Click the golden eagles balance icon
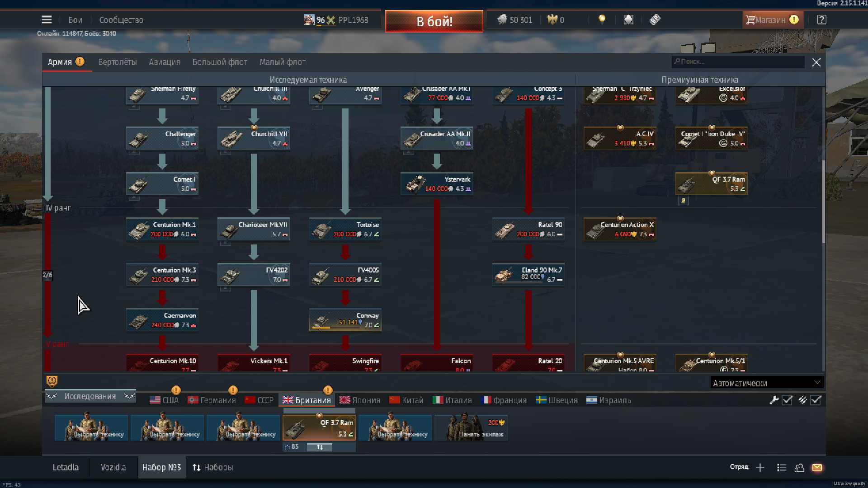868x488 pixels. pos(552,19)
